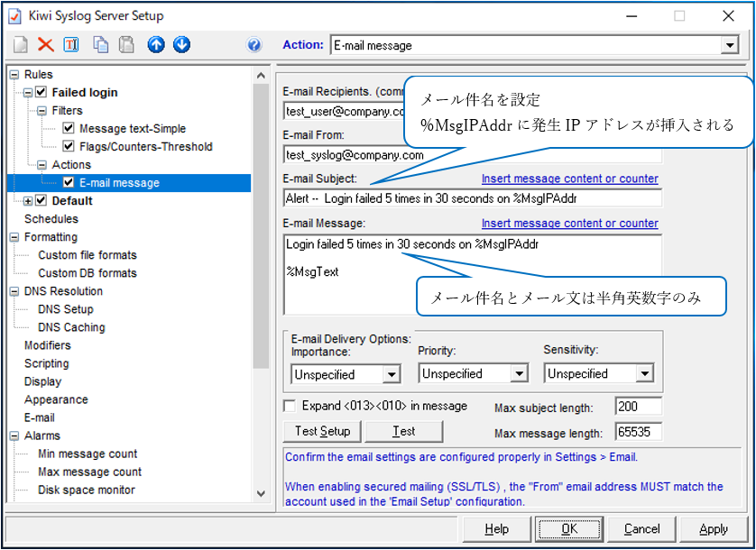Collapse the Formatting tree node
The height and width of the screenshot is (550, 756).
tap(14, 237)
